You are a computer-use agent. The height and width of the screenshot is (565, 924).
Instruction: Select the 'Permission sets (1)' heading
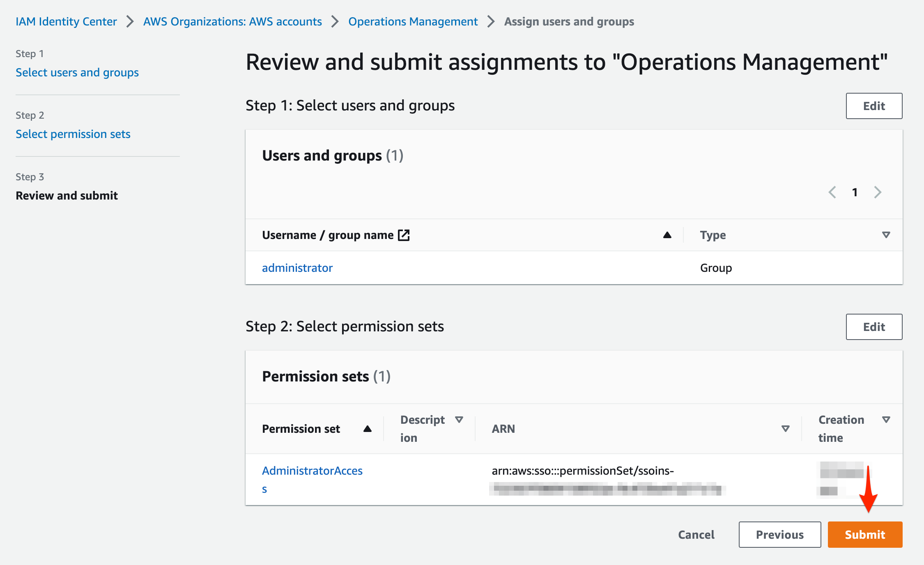point(326,377)
